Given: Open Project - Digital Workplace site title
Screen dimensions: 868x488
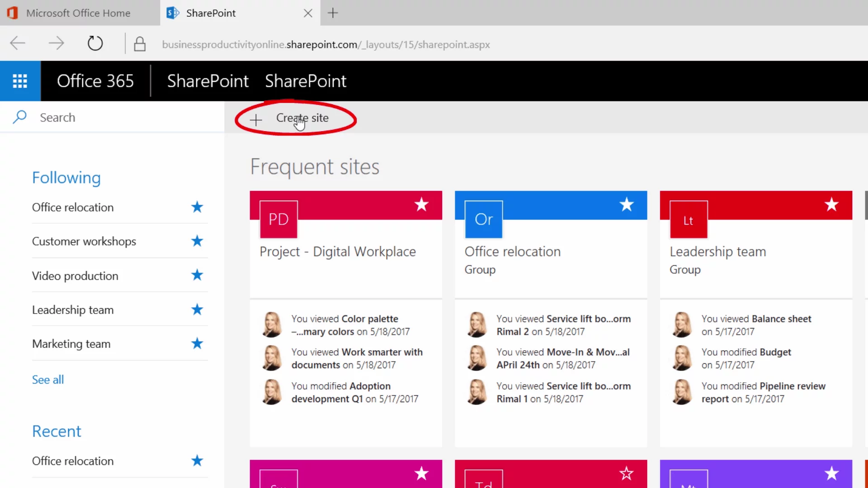Looking at the screenshot, I should pyautogui.click(x=338, y=252).
